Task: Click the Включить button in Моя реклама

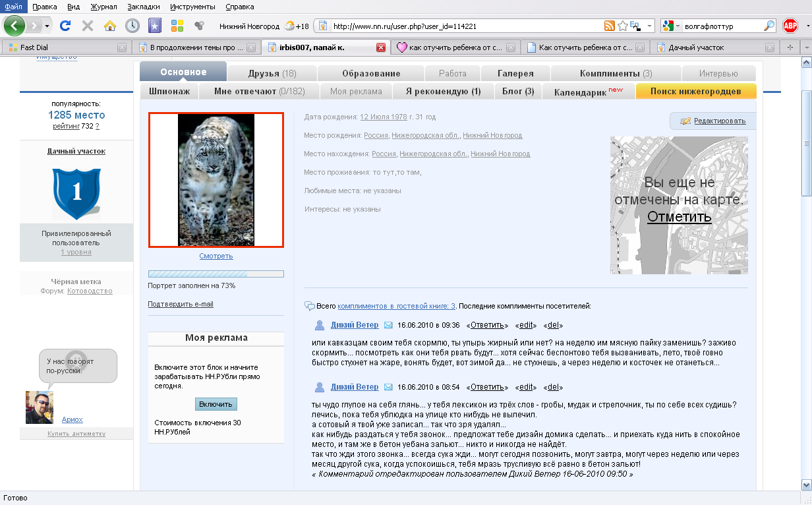Action: 216,404
